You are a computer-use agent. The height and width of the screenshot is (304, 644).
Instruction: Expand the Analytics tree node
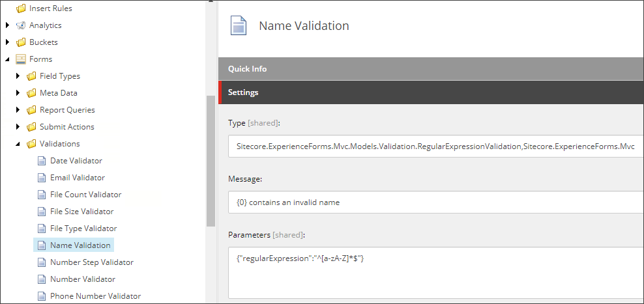(x=7, y=25)
